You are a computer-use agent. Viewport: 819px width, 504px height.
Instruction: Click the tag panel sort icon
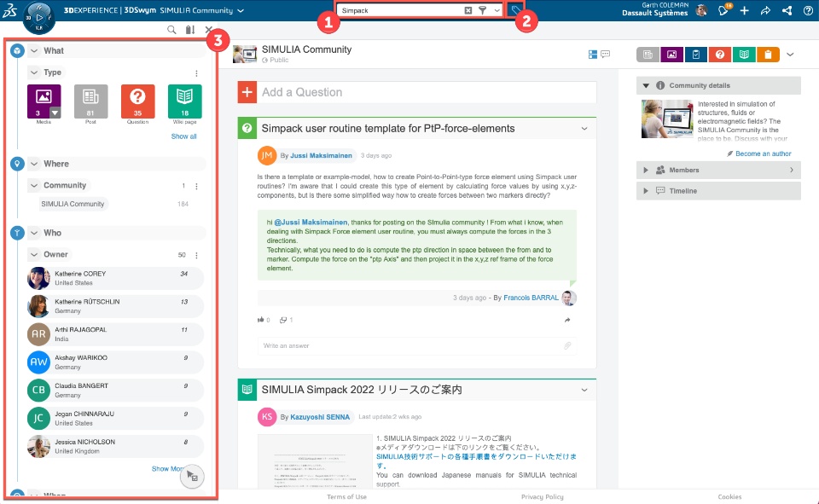click(190, 30)
